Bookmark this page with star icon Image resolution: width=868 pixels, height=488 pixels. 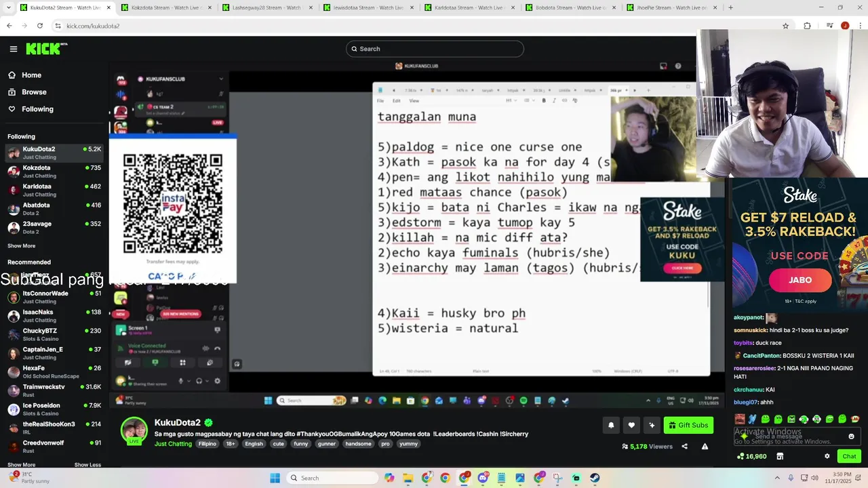pos(785,26)
